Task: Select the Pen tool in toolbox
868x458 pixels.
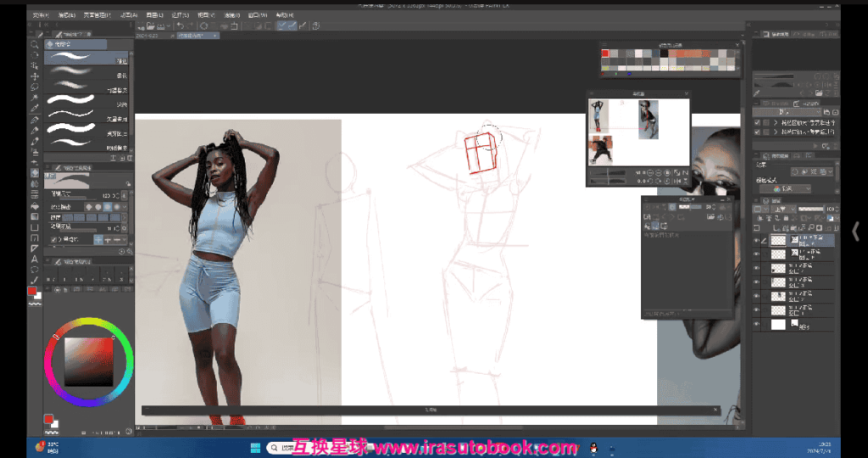Action: point(34,120)
